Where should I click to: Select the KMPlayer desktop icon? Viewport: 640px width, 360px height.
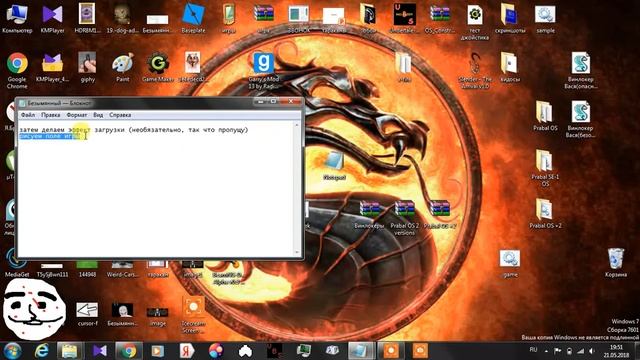[53, 18]
